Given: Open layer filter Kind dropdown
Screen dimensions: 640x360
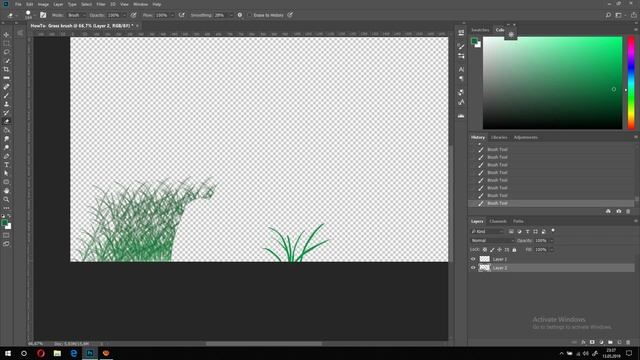Looking at the screenshot, I should [488, 231].
